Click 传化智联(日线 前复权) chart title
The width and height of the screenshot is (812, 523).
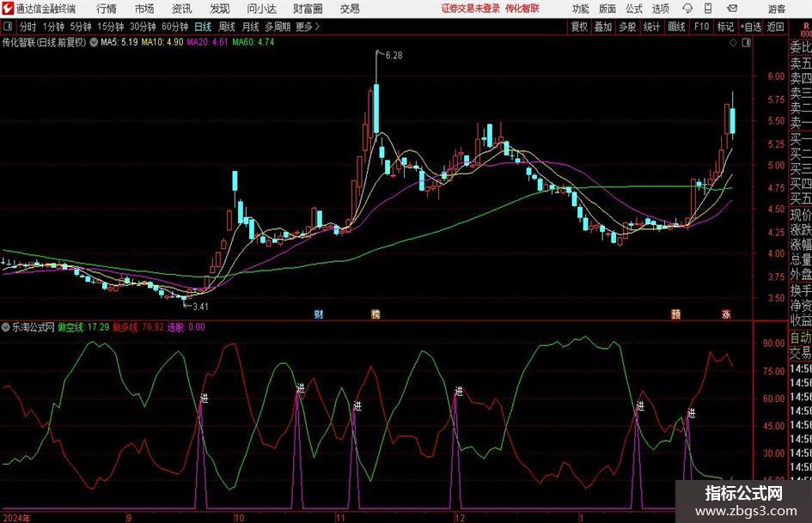(x=44, y=42)
